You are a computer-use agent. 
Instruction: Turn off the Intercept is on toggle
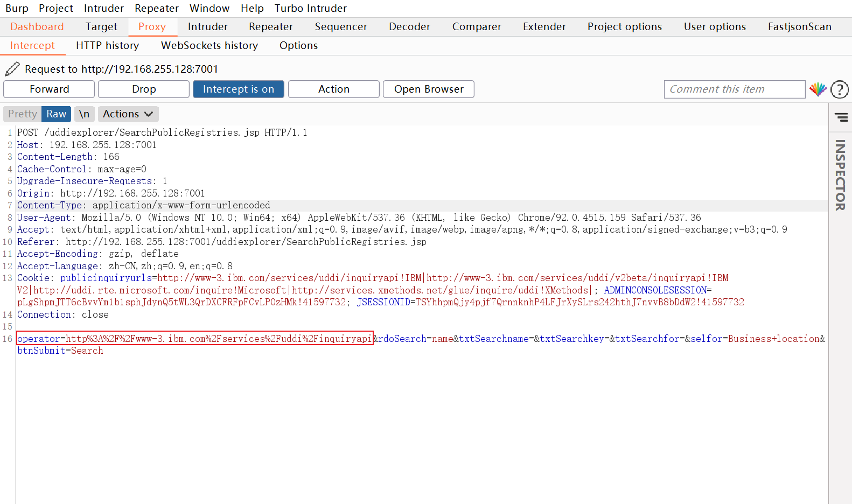point(239,89)
